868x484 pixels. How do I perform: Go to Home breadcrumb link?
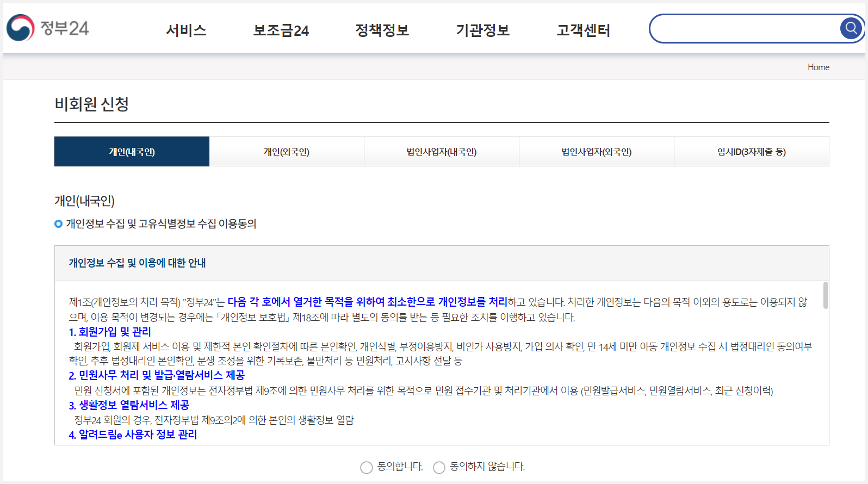[819, 67]
